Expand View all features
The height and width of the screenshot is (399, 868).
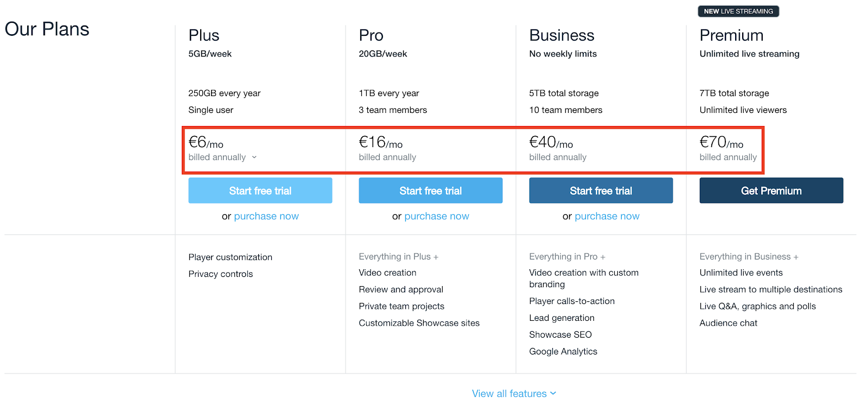coord(514,394)
